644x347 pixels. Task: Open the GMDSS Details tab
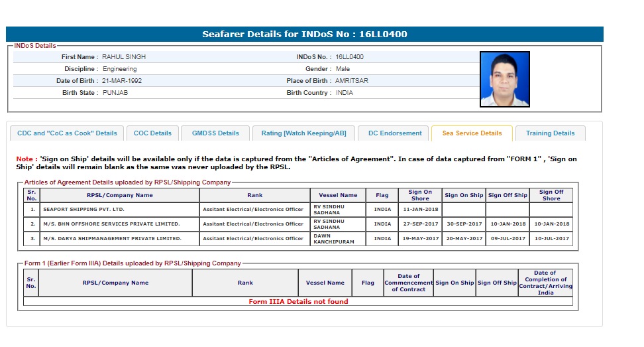click(215, 133)
